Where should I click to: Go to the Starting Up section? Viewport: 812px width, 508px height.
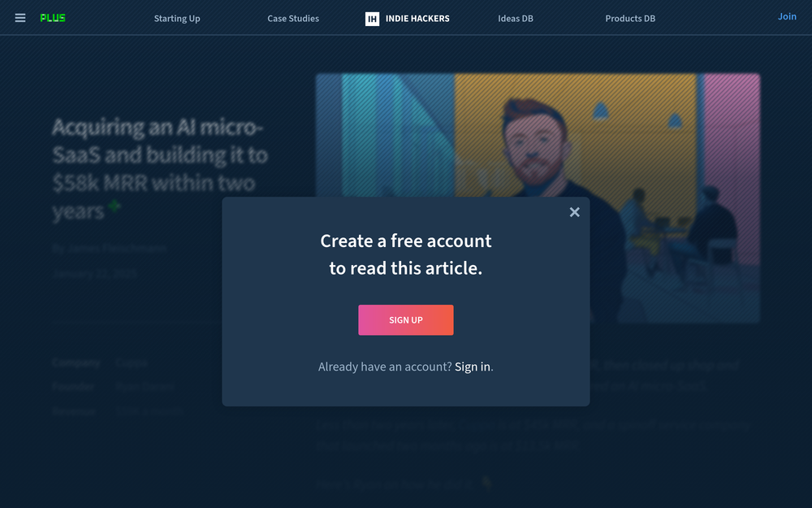tap(177, 19)
